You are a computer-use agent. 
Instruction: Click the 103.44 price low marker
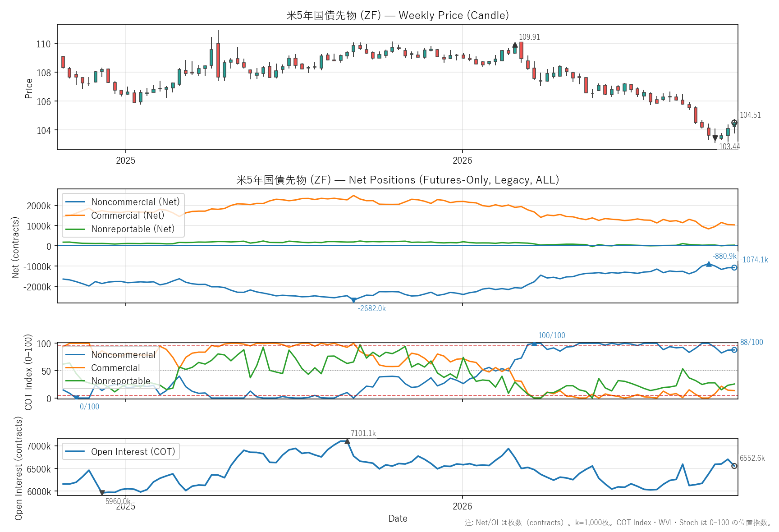[715, 138]
